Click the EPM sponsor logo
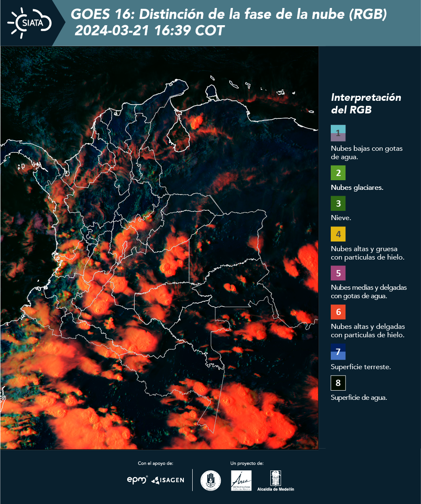 138,480
